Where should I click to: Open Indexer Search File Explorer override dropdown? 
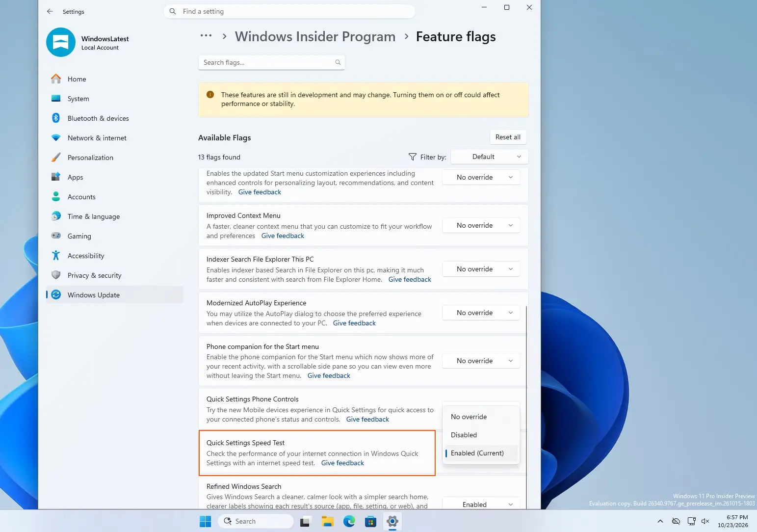point(481,269)
